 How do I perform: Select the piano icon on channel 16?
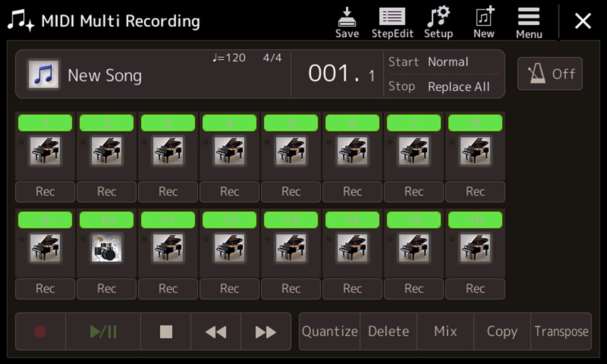click(x=475, y=248)
